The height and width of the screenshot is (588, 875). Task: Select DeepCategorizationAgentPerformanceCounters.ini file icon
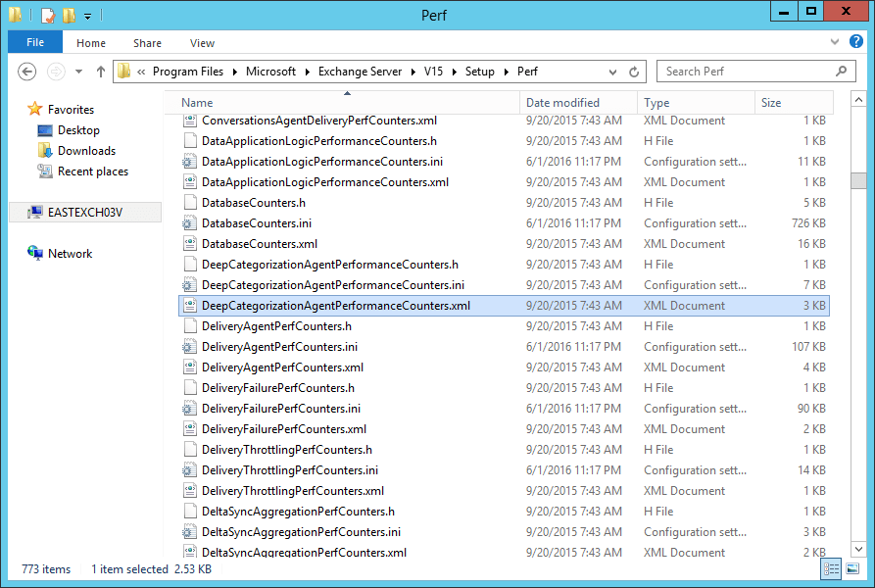pos(190,285)
